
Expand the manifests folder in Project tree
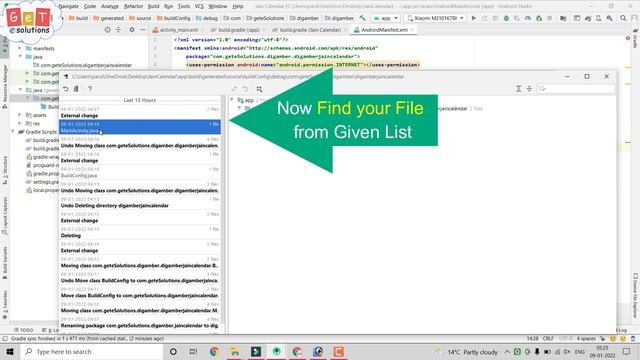(x=20, y=48)
